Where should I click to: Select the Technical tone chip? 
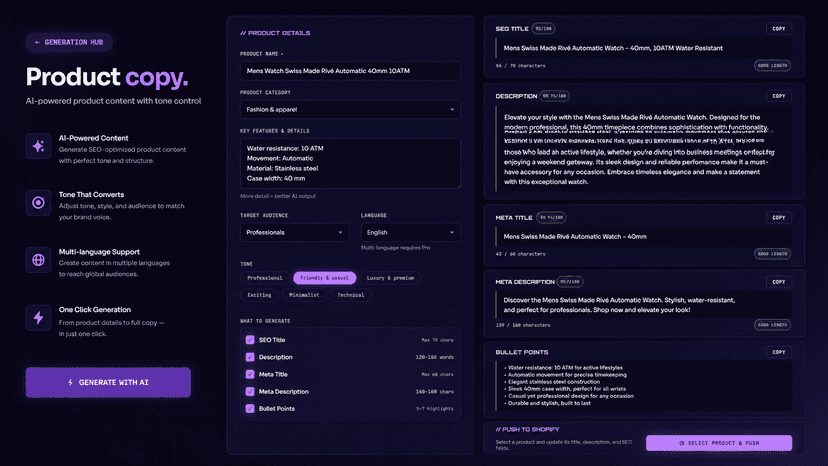[x=351, y=295]
